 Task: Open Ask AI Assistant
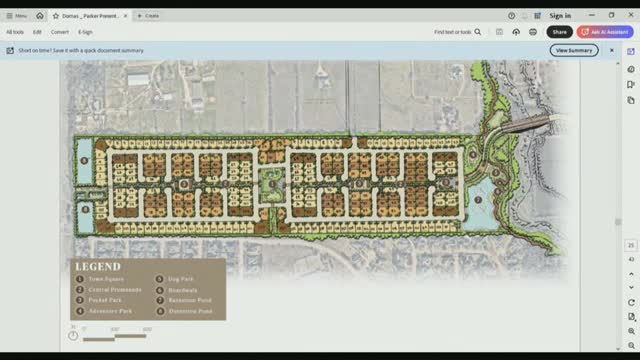[605, 32]
